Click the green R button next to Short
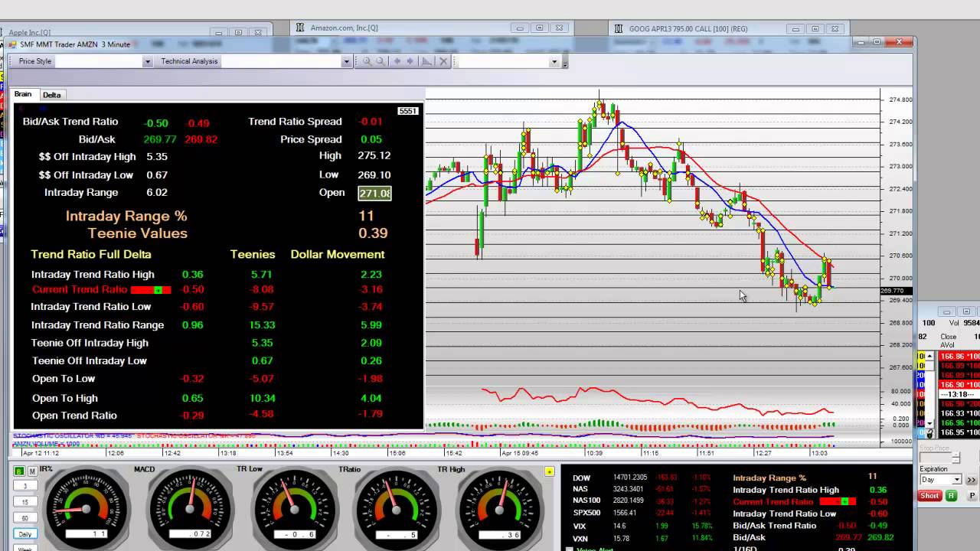Viewport: 980px width, 551px height. pyautogui.click(x=951, y=496)
